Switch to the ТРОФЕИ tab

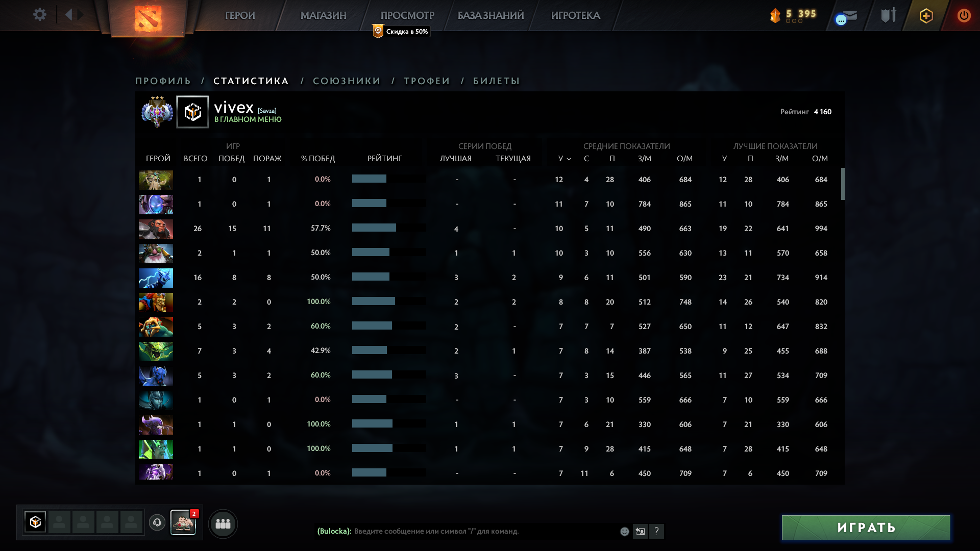[427, 81]
